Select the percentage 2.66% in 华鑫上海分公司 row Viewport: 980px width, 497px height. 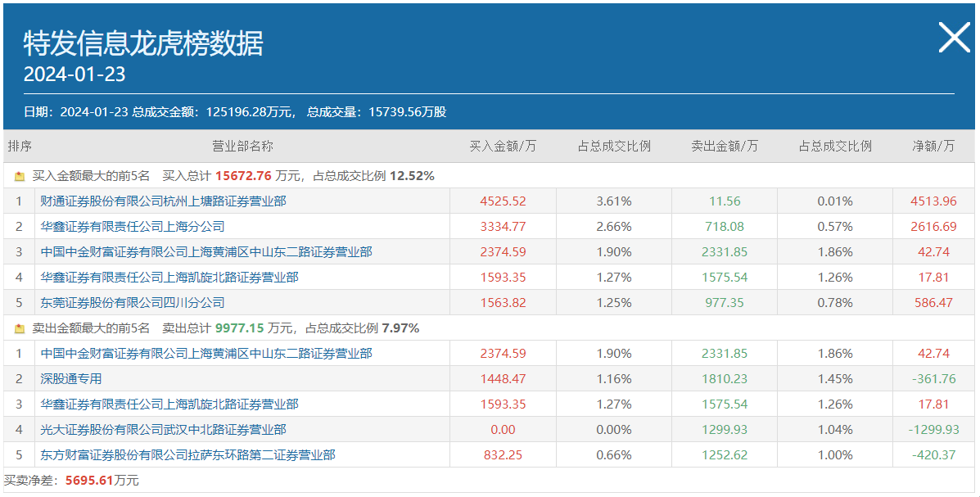(x=614, y=226)
